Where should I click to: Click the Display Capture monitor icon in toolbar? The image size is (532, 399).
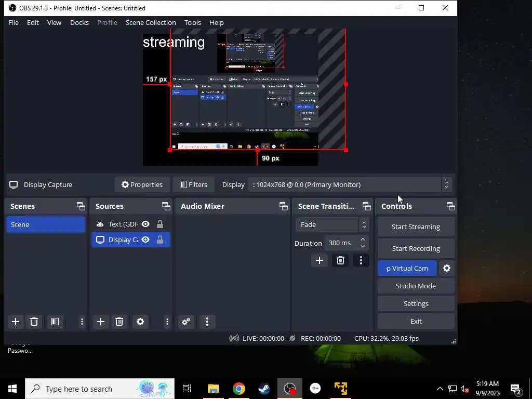14,184
